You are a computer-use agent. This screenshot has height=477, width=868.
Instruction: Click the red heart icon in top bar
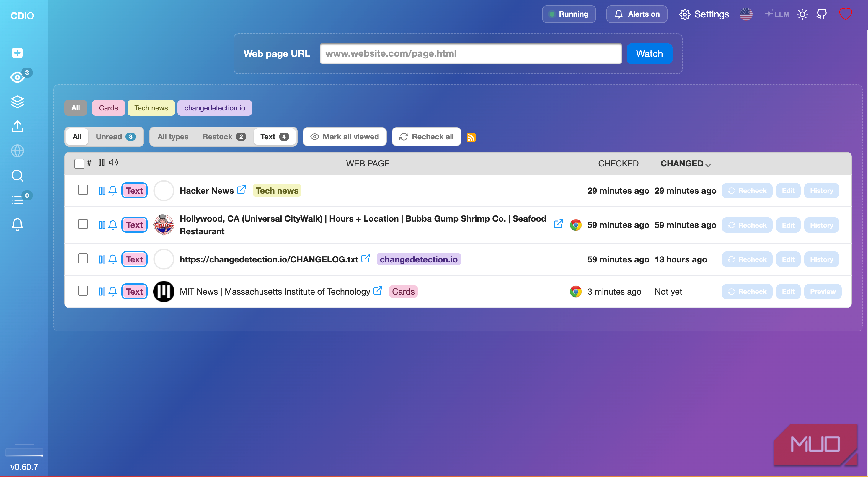click(846, 14)
